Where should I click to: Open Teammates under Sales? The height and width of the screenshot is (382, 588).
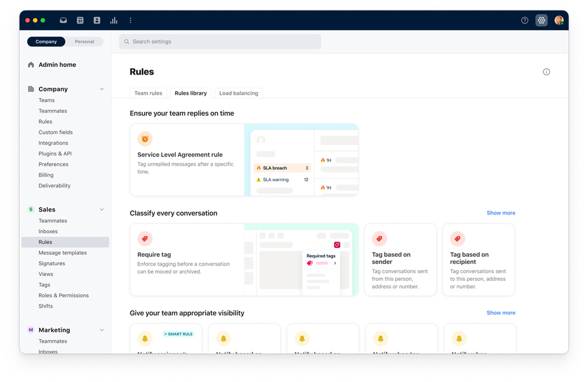click(52, 221)
